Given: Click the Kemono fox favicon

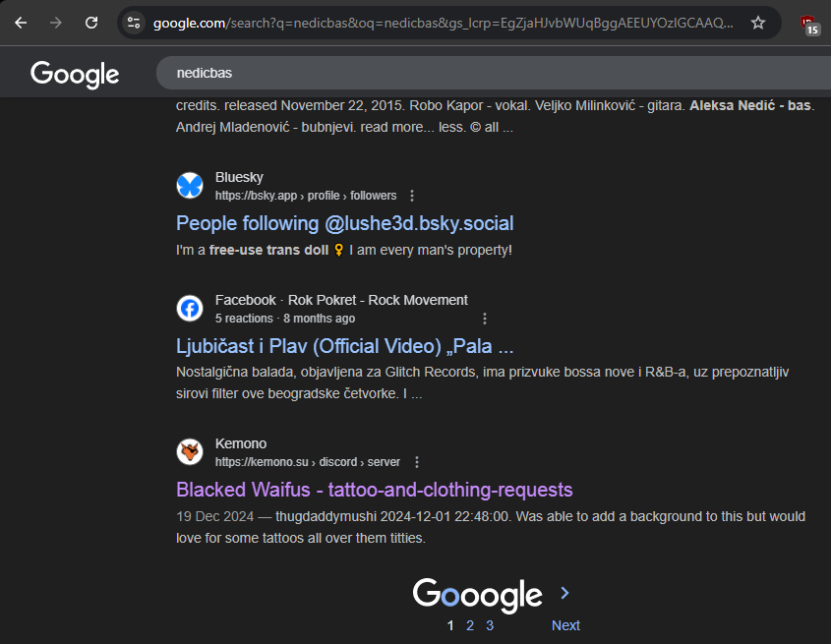Looking at the screenshot, I should (x=190, y=452).
